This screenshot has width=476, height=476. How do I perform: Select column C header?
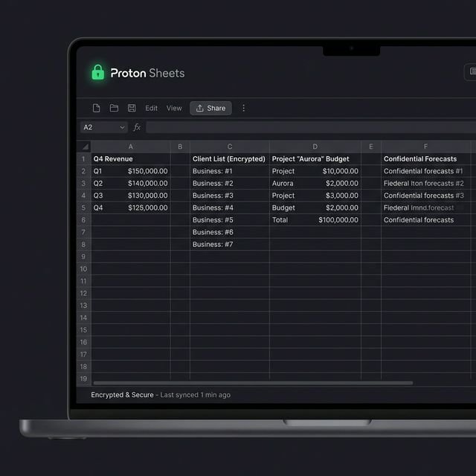[230, 147]
